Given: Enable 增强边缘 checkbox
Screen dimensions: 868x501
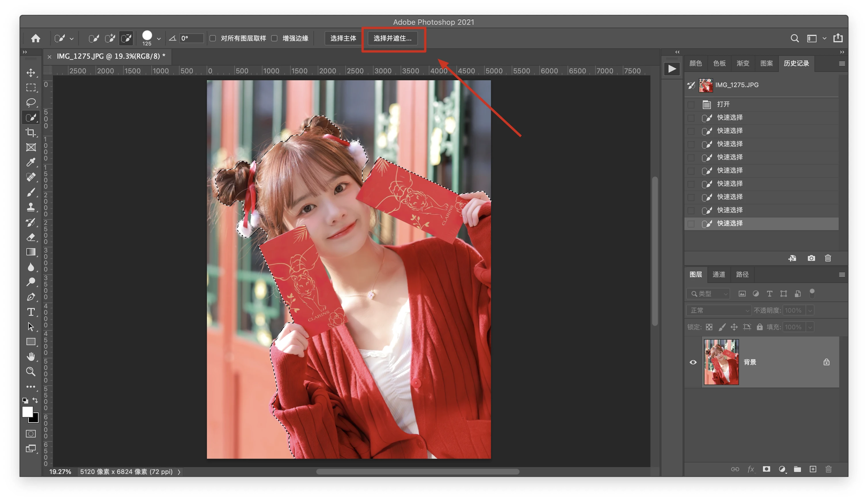Looking at the screenshot, I should 274,38.
